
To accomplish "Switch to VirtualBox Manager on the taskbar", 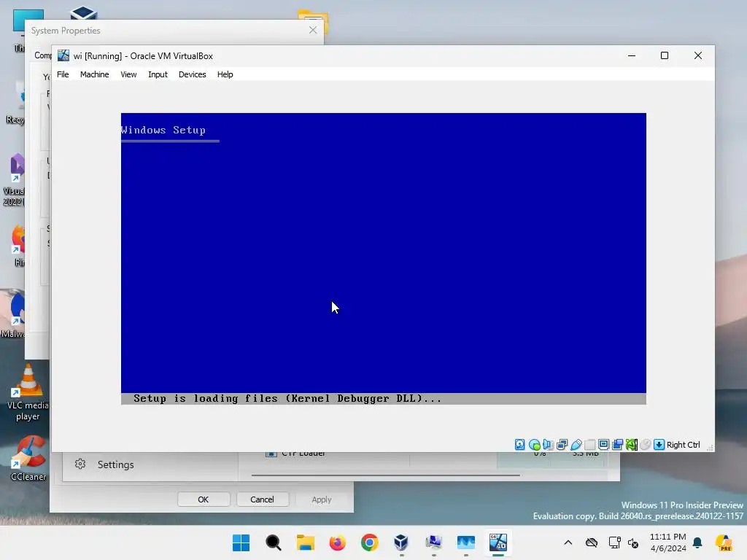I will [402, 542].
